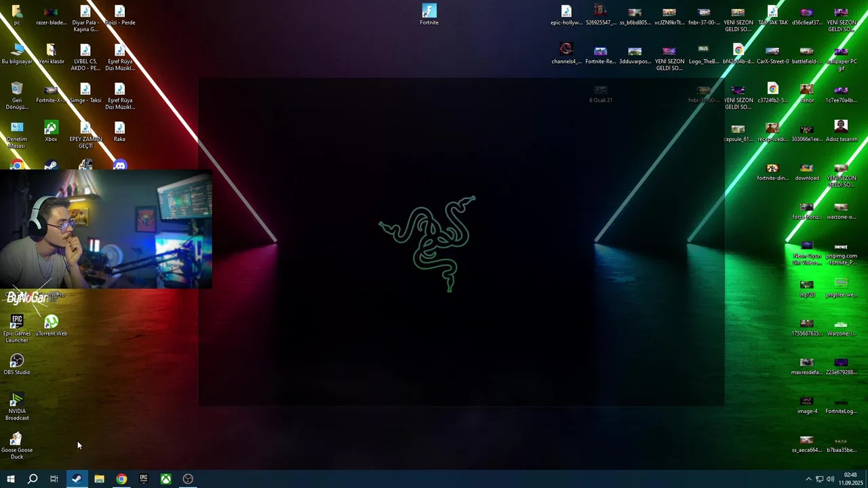This screenshot has height=488, width=868.
Task: Select the 'TAK TAK TAK' MP3 file
Action: click(x=772, y=15)
